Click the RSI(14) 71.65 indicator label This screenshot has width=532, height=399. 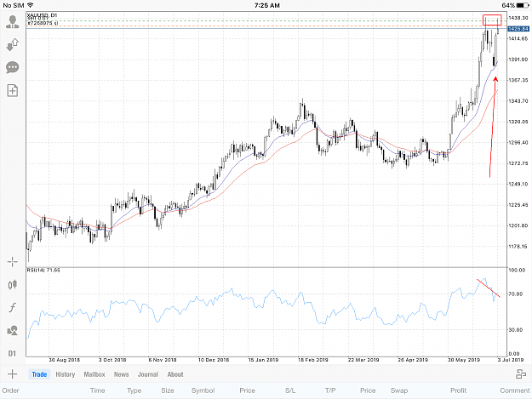click(43, 271)
